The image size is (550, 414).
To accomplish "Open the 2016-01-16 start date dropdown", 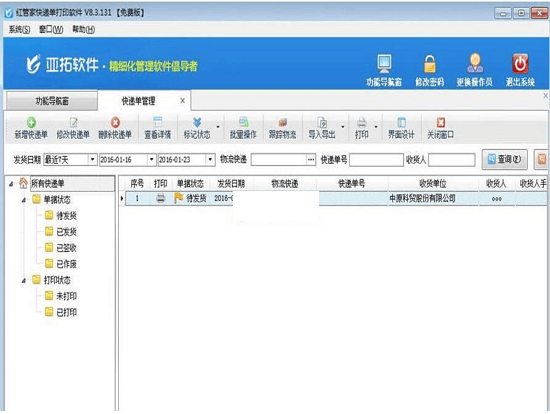I will coord(152,160).
